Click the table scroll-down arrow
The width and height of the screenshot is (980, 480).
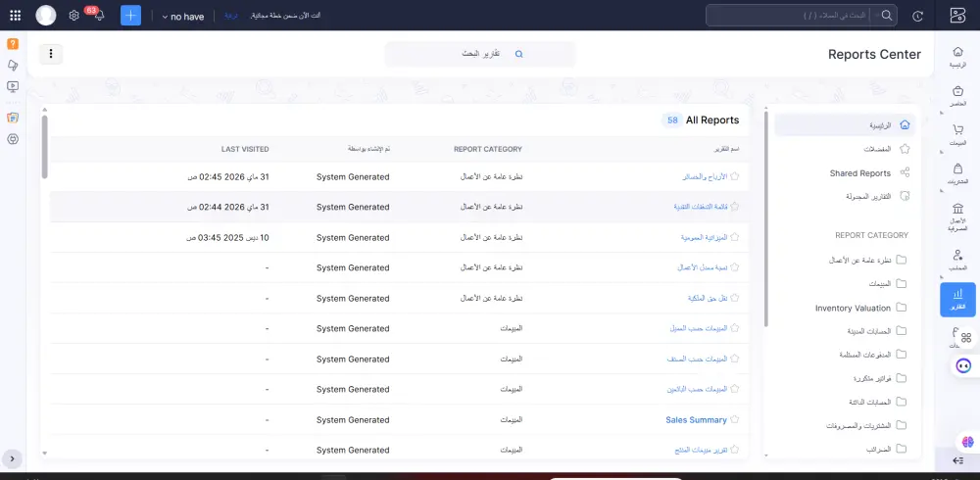(44, 453)
